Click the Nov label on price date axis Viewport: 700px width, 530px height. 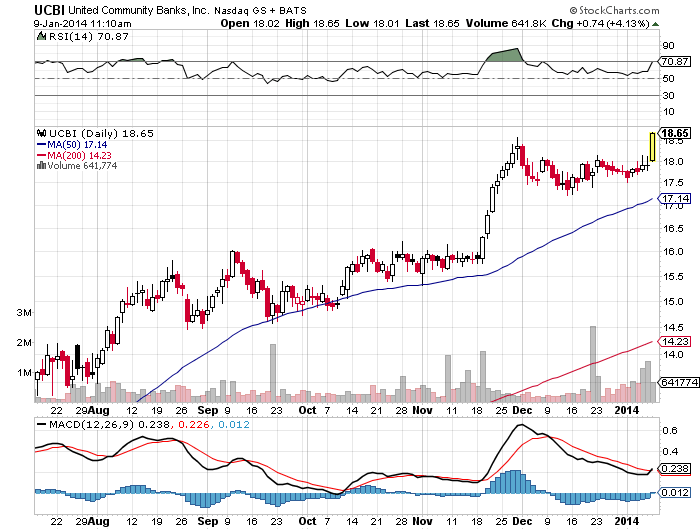pyautogui.click(x=422, y=410)
